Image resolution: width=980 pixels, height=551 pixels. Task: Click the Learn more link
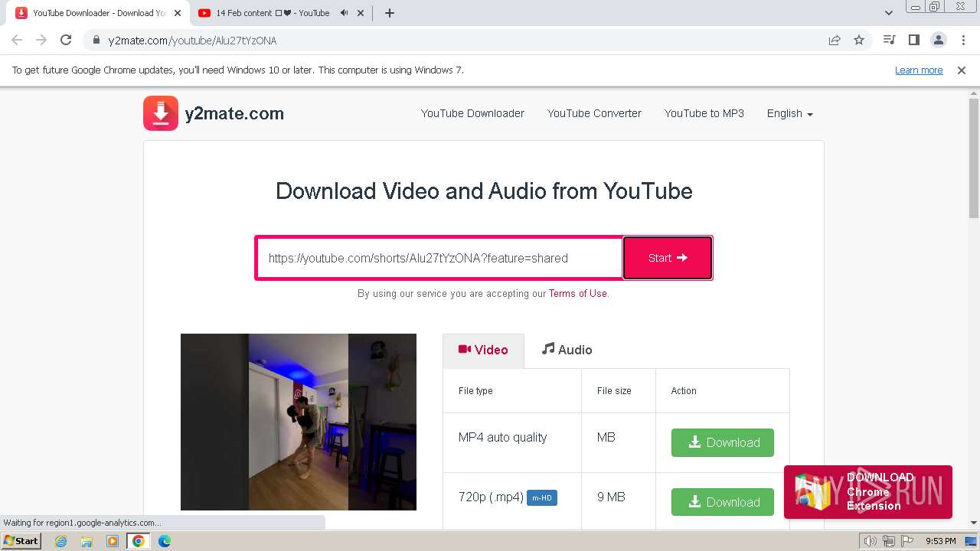point(919,70)
